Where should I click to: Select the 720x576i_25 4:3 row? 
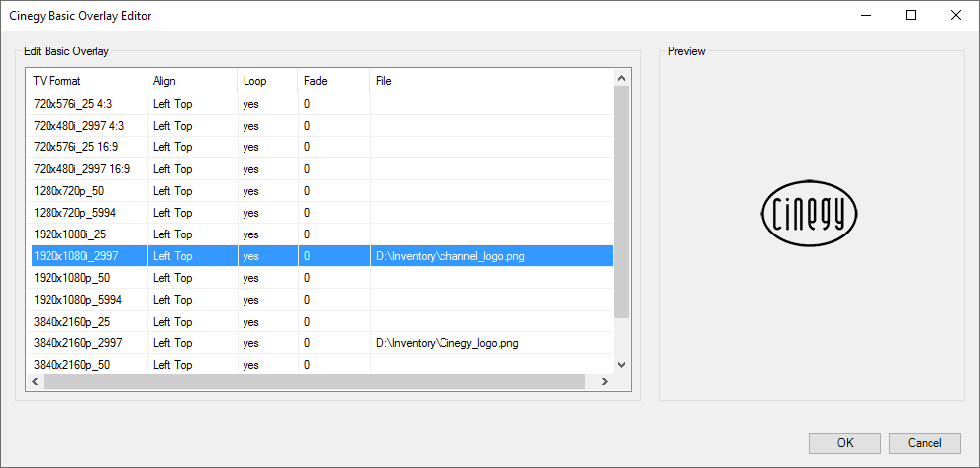[x=322, y=104]
